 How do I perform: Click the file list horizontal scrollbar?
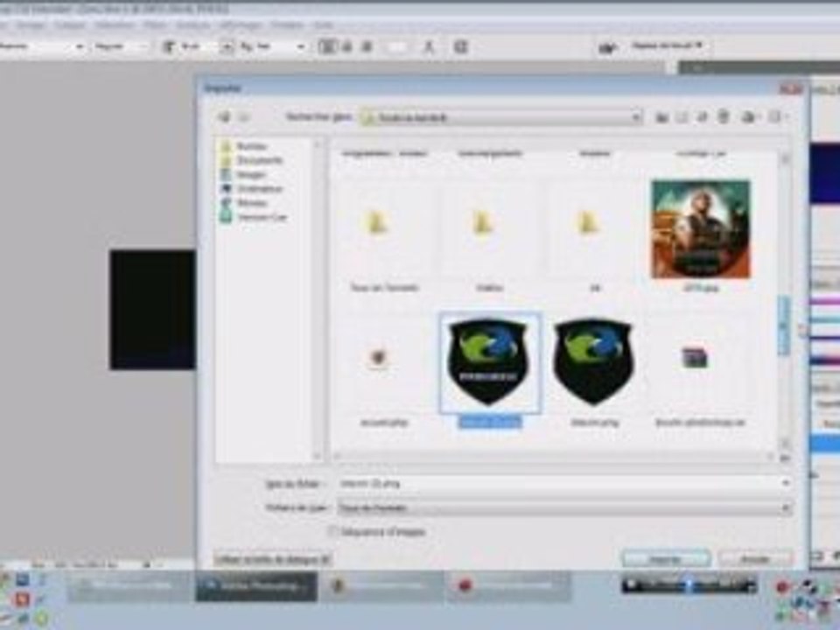[x=553, y=457]
